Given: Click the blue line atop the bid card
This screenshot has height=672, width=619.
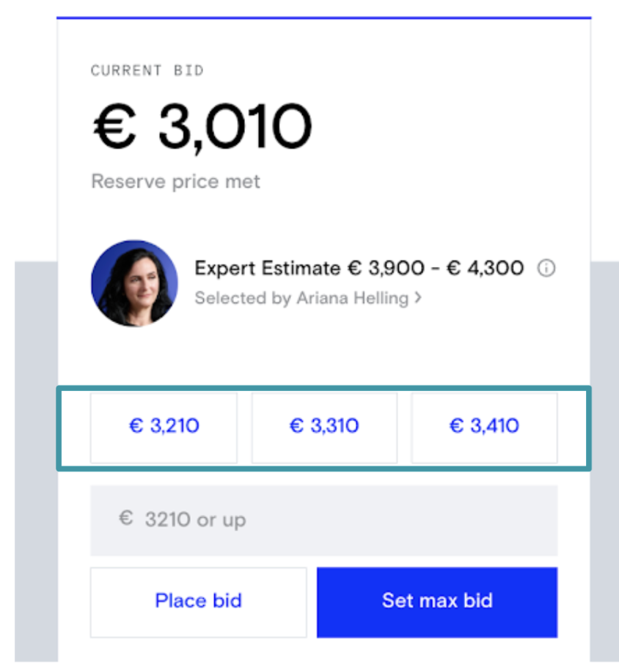Looking at the screenshot, I should coord(323,17).
